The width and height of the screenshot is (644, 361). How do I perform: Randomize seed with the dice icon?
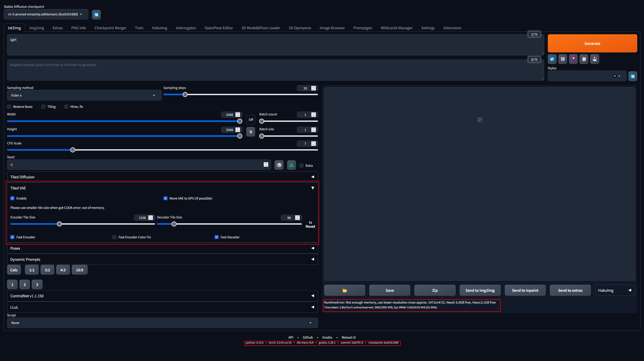pyautogui.click(x=279, y=165)
